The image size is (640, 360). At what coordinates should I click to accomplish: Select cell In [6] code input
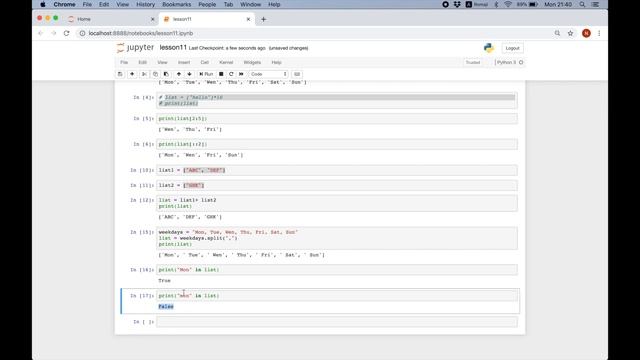pyautogui.click(x=337, y=144)
